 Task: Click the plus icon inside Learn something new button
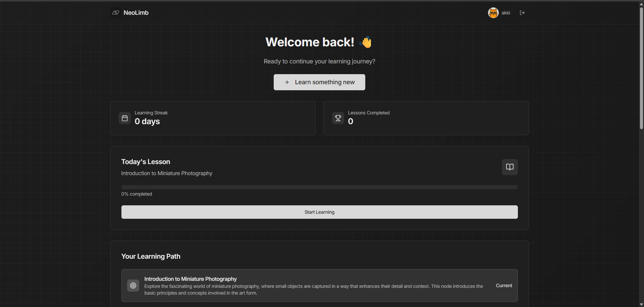click(x=287, y=82)
